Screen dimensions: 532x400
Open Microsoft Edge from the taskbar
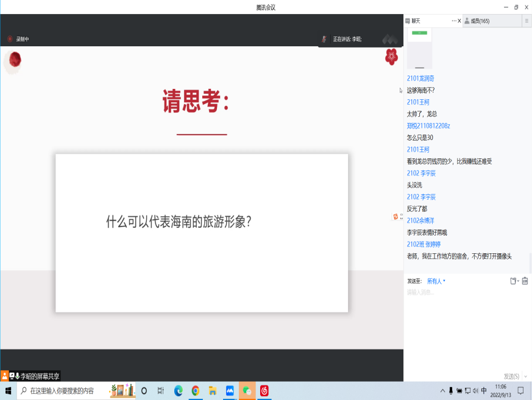click(179, 390)
